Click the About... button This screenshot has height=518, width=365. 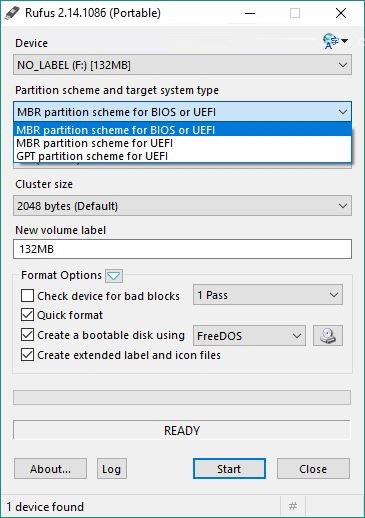pos(50,469)
